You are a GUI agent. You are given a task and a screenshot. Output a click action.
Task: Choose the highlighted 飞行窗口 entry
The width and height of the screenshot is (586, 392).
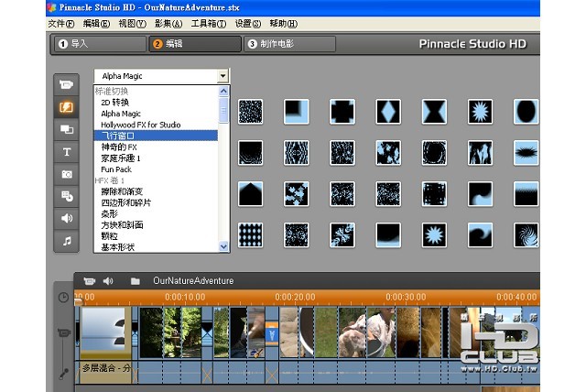(x=156, y=136)
